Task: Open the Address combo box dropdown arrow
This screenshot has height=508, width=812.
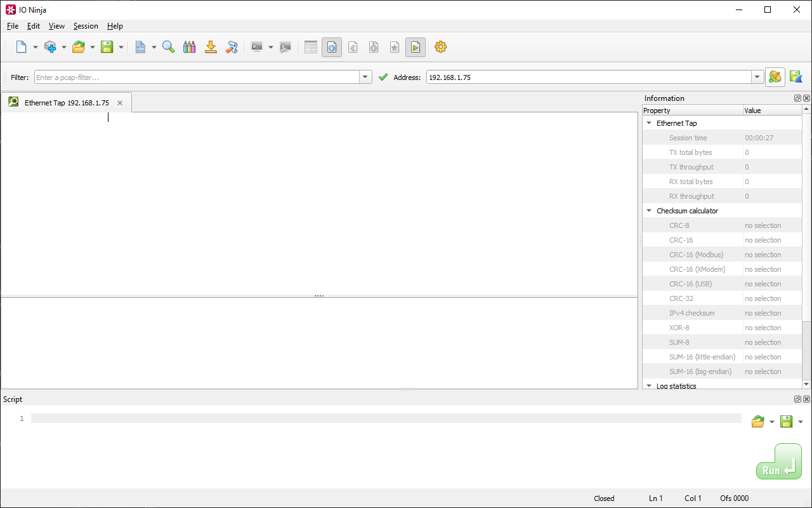Action: (757, 77)
